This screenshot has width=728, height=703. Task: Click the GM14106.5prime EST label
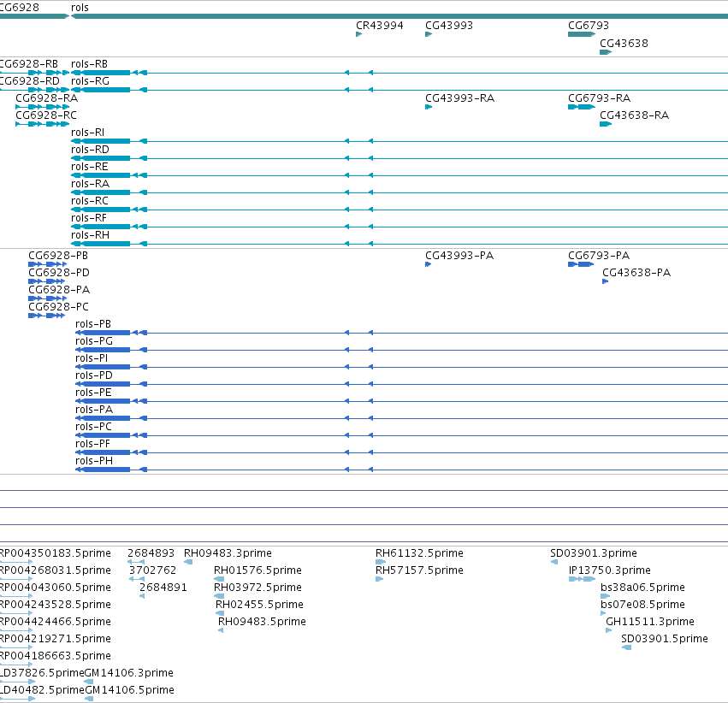tap(129, 690)
